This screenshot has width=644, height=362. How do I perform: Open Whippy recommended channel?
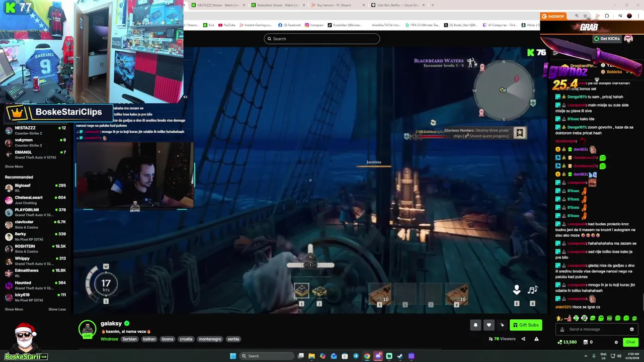[x=35, y=260]
